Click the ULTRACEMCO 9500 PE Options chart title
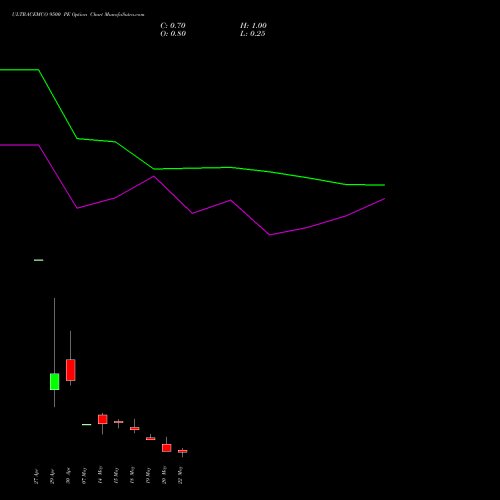The width and height of the screenshot is (500, 500). pos(78,15)
